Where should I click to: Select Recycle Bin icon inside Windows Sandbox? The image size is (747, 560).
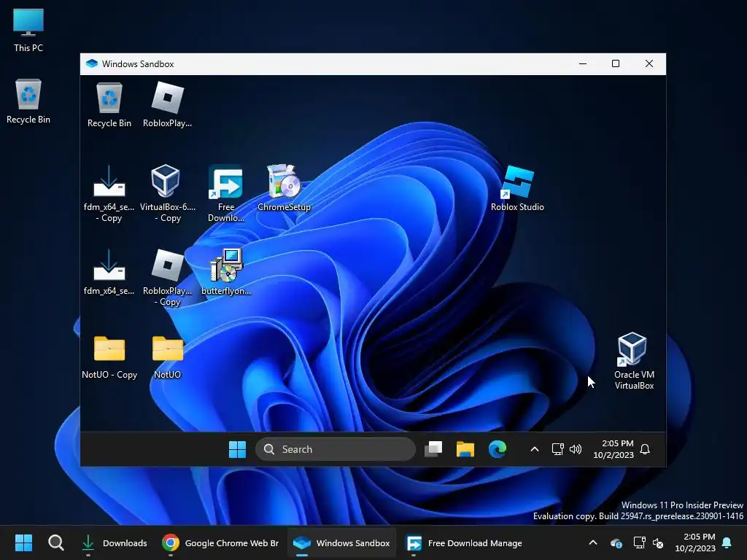point(109,98)
